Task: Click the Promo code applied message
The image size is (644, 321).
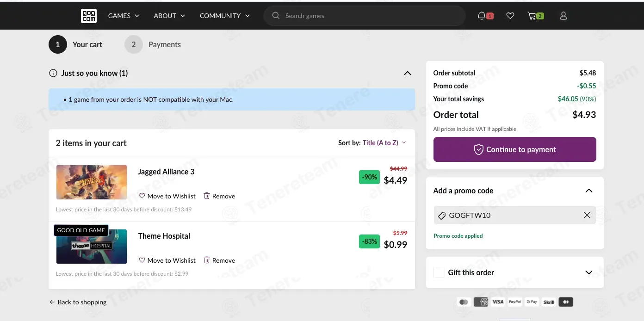Action: pos(458,236)
